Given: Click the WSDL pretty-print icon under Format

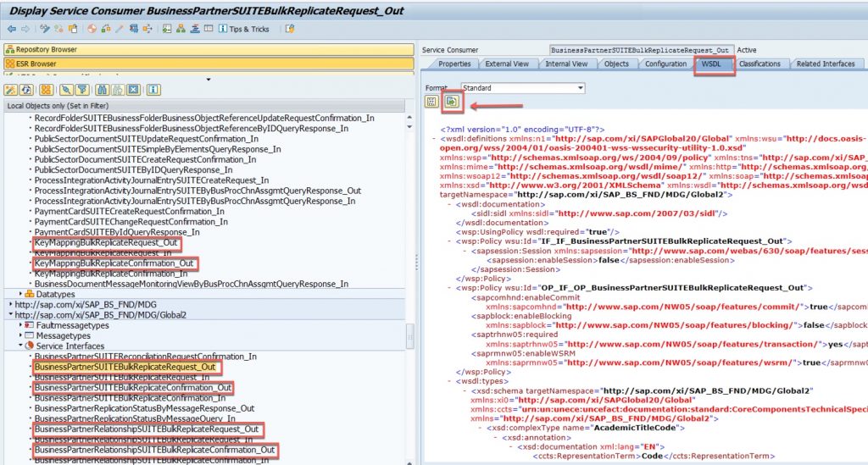Looking at the screenshot, I should pos(431,101).
